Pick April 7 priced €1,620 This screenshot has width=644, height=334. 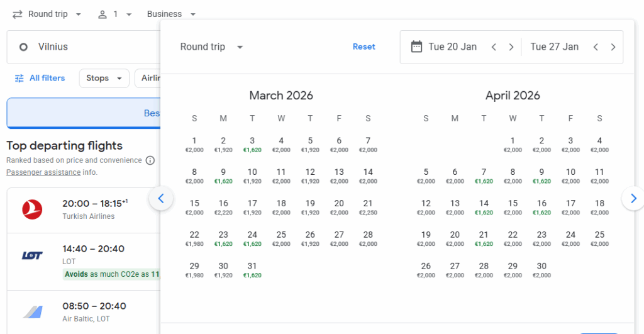click(484, 176)
